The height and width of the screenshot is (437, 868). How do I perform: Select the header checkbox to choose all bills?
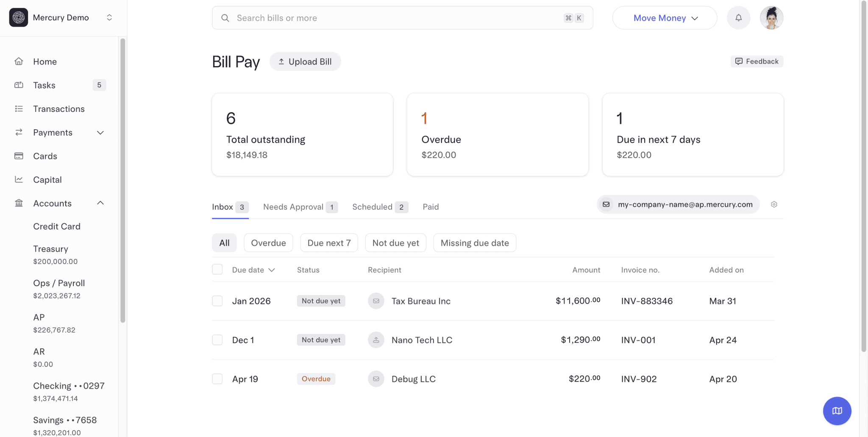click(217, 269)
